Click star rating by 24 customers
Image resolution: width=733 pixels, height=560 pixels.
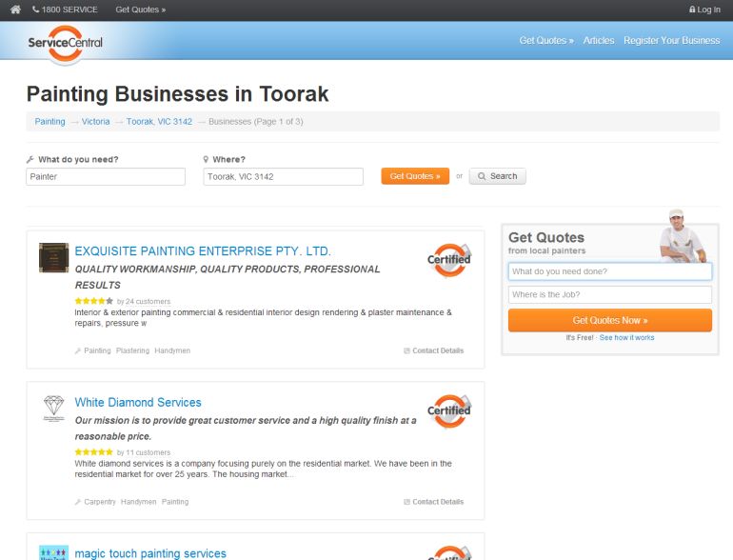tap(93, 301)
